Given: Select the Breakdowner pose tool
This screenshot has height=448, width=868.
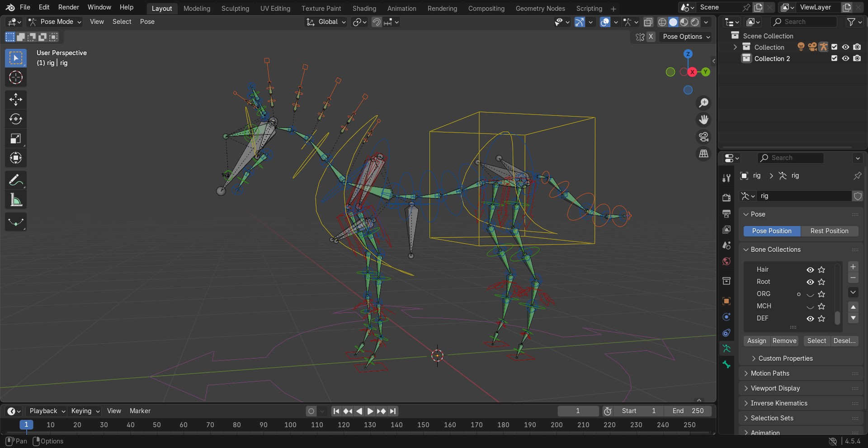Looking at the screenshot, I should click(16, 222).
